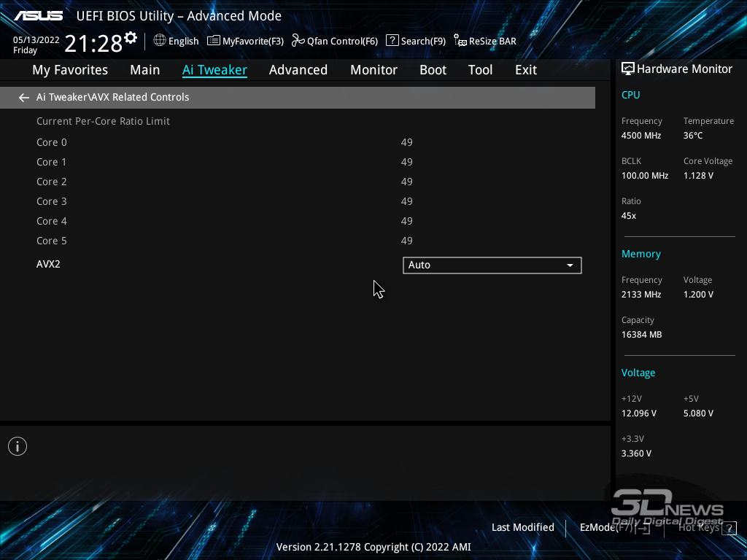The image size is (747, 560).
Task: Click the Core 4 row label
Action: click(52, 221)
